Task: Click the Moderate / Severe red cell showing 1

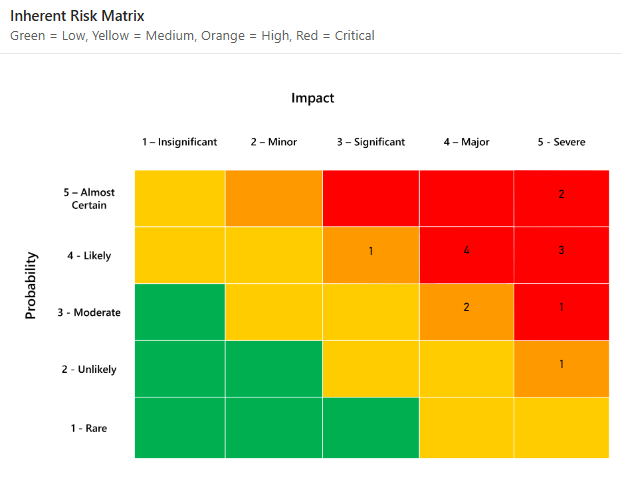Action: pos(561,312)
